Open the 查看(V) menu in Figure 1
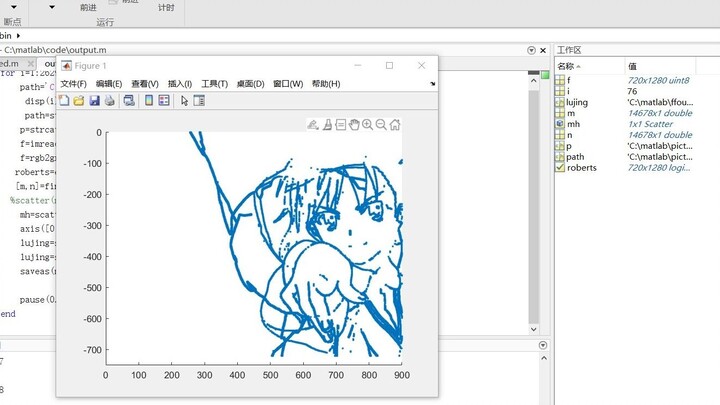 click(145, 84)
